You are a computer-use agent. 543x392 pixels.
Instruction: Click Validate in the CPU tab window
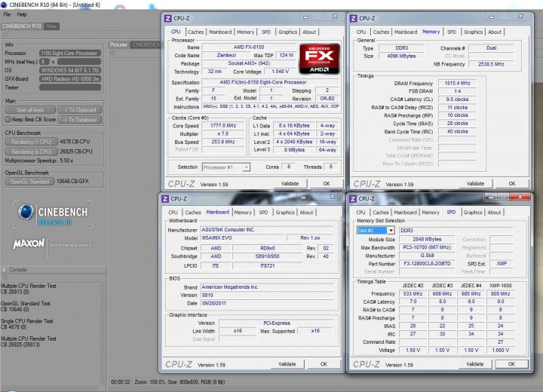(x=290, y=183)
